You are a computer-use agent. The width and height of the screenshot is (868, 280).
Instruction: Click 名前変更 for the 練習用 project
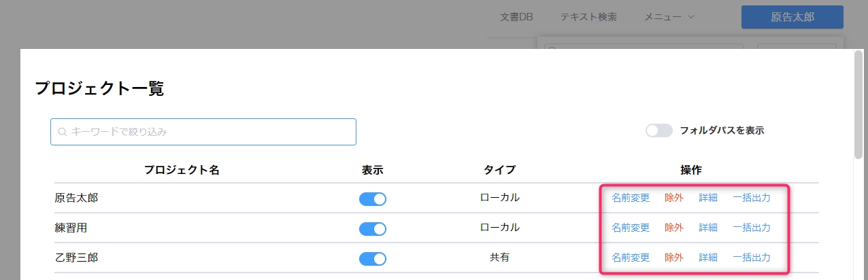coord(631,228)
